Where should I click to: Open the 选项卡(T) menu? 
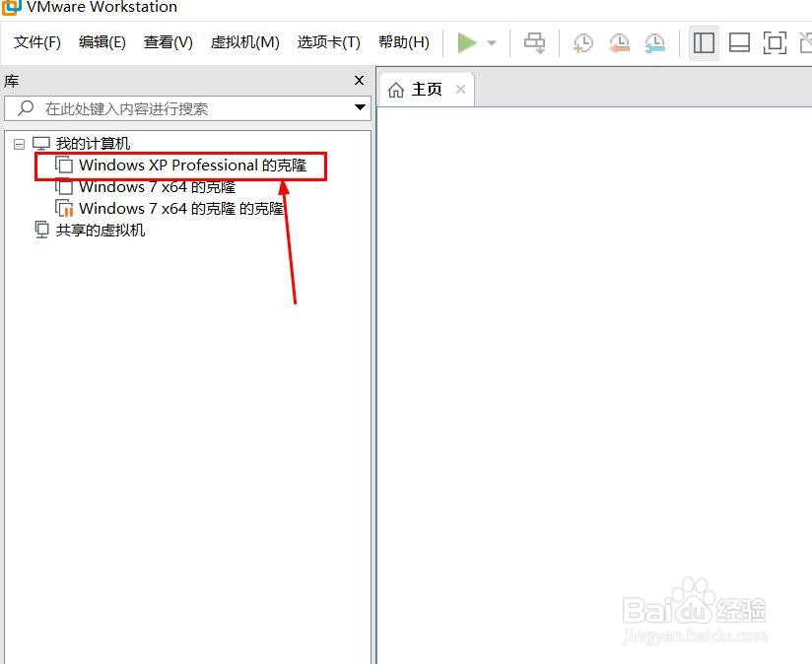(328, 42)
